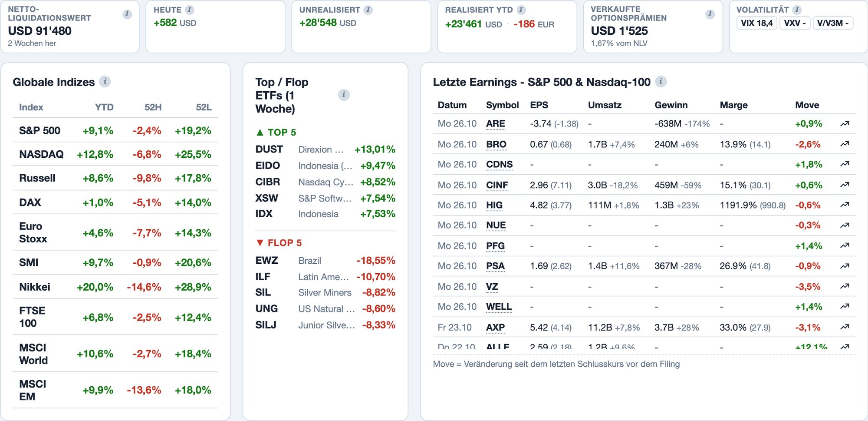Select the V/V3M volatility chip
This screenshot has height=421, width=868.
click(833, 23)
